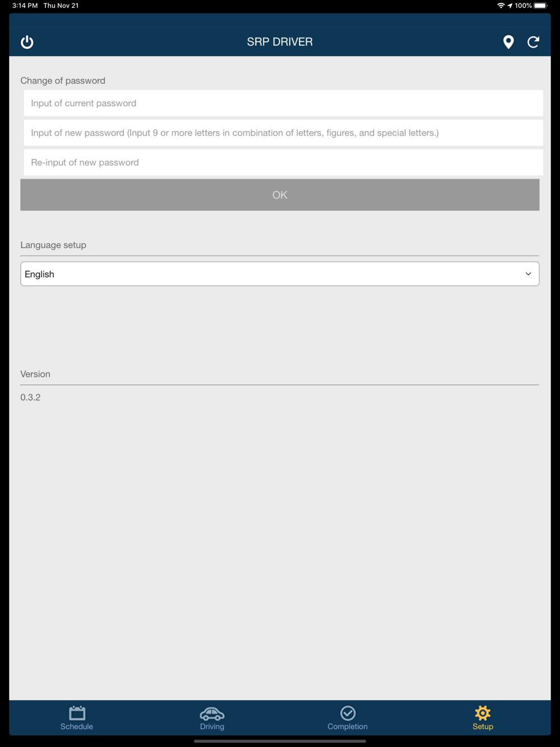Focus the re-input of new password field

(x=283, y=162)
